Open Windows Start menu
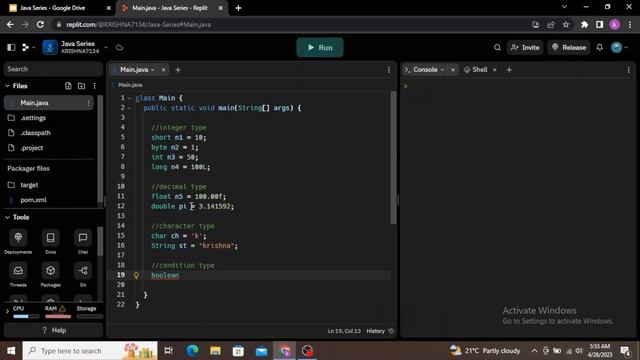The width and height of the screenshot is (640, 360). tap(11, 351)
